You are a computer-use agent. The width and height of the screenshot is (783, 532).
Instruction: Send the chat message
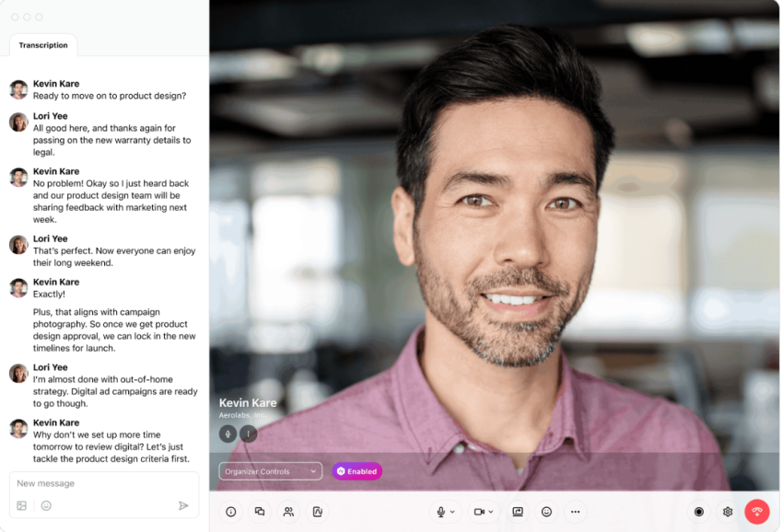[x=183, y=505]
